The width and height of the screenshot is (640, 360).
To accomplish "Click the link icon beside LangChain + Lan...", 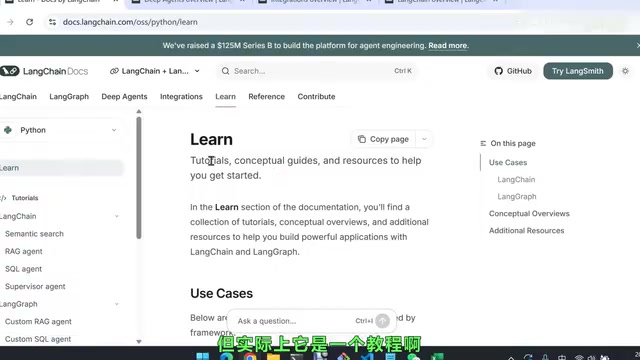I will coord(114,71).
